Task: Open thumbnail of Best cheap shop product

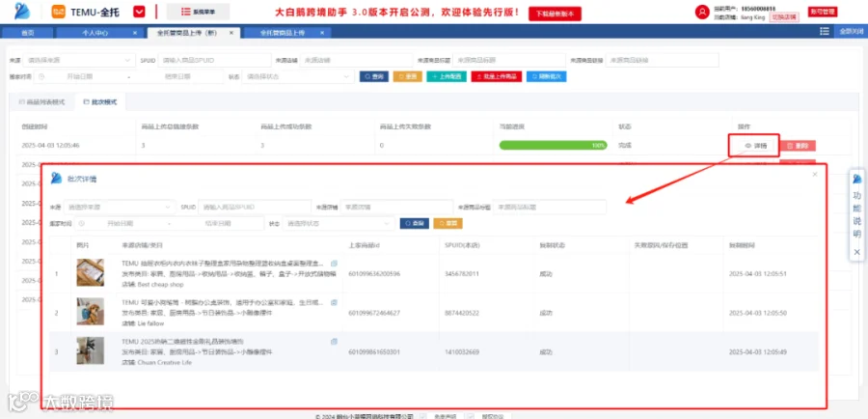Action: [91, 272]
